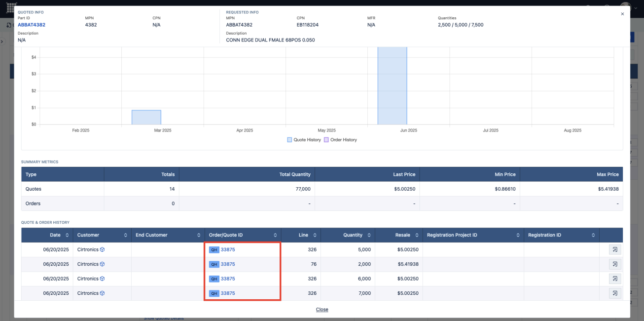Click the Orders row label in summary
644x321 pixels.
33,203
